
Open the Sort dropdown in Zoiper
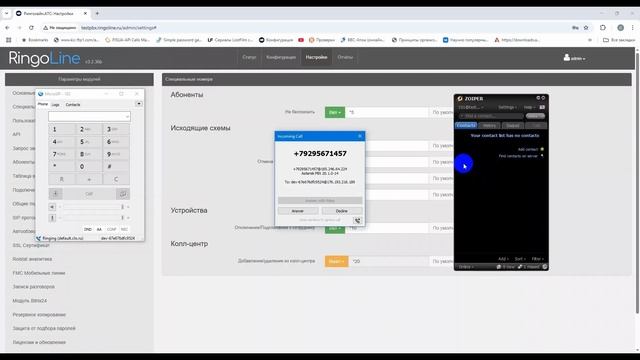click(520, 259)
